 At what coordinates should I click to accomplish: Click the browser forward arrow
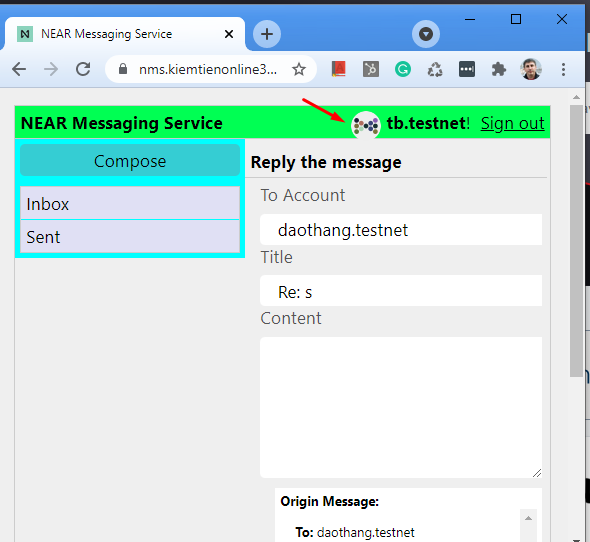coord(51,69)
